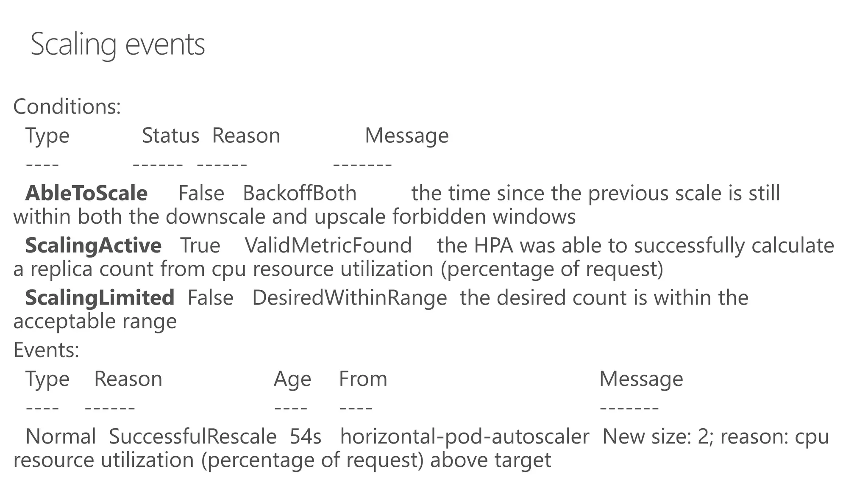Click the bold 'AbleToScale' condition name
The image size is (868, 488).
[x=86, y=193]
